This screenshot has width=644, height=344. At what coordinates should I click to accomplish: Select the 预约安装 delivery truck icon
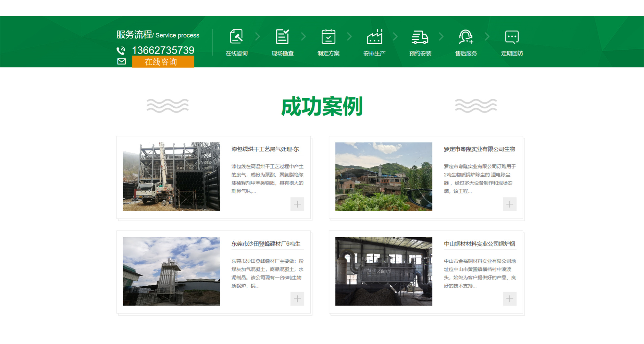(x=420, y=37)
